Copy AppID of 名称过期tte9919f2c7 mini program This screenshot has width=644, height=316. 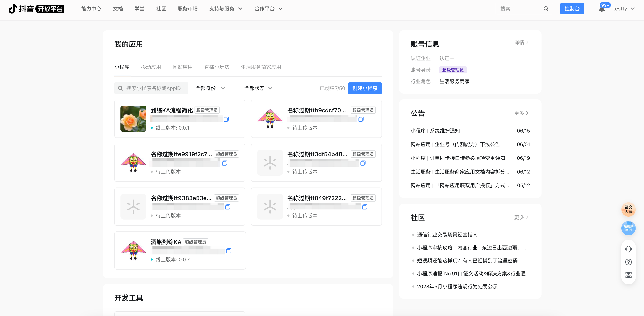pos(225,163)
